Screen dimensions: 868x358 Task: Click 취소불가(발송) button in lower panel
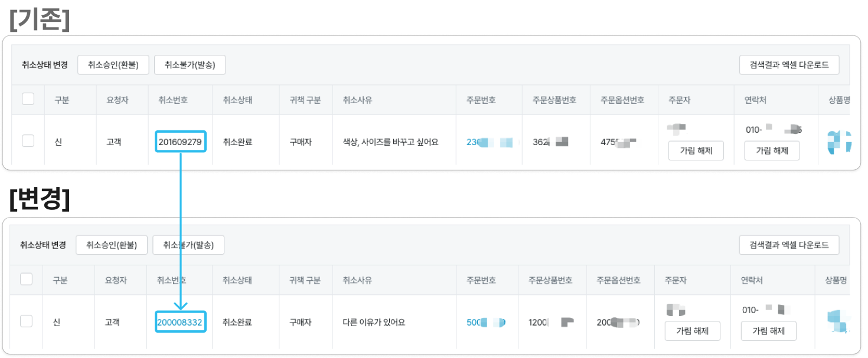pos(188,245)
